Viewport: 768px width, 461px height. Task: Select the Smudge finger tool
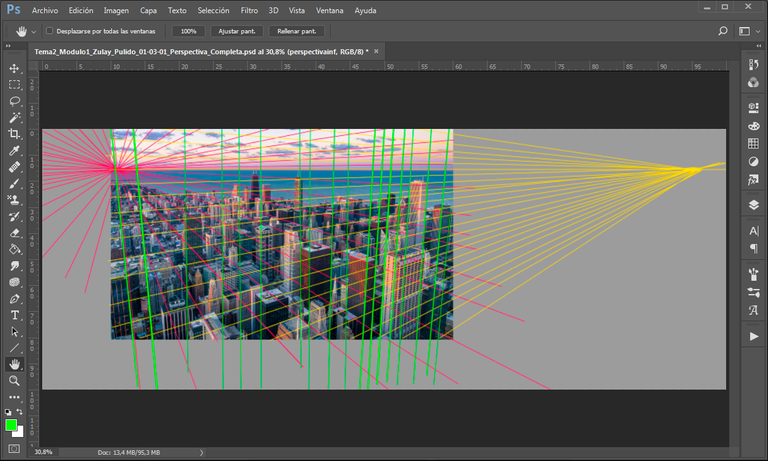click(x=14, y=266)
